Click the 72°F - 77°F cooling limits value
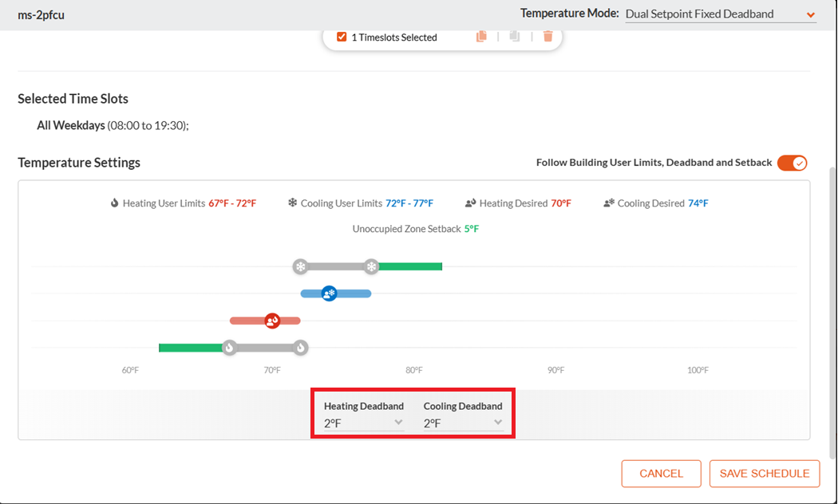Screen dimensions: 838x504 click(x=409, y=203)
